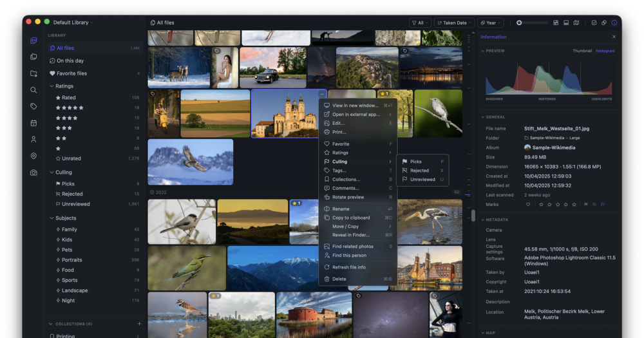Image resolution: width=644 pixels, height=338 pixels.
Task: Open the Albums icon in the left rail
Action: tap(33, 57)
